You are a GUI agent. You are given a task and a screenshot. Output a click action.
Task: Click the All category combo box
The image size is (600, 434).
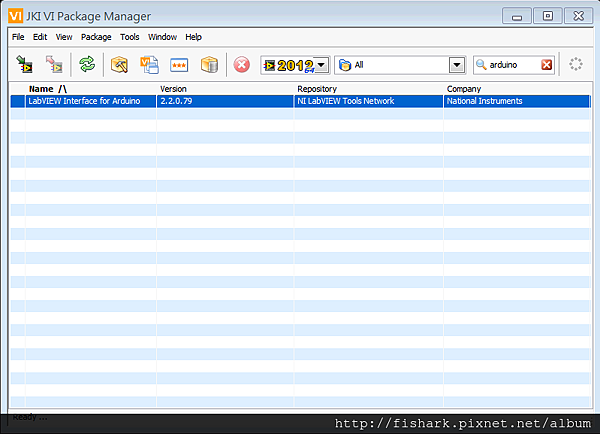(400, 65)
